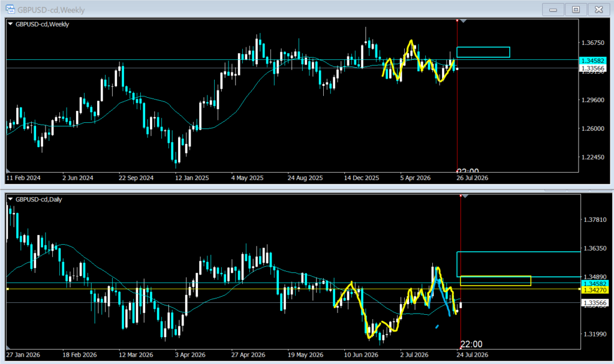Viewport: 614px width, 364px height.
Task: Click the 1.37810 level on Daily price scale
Action: point(595,220)
